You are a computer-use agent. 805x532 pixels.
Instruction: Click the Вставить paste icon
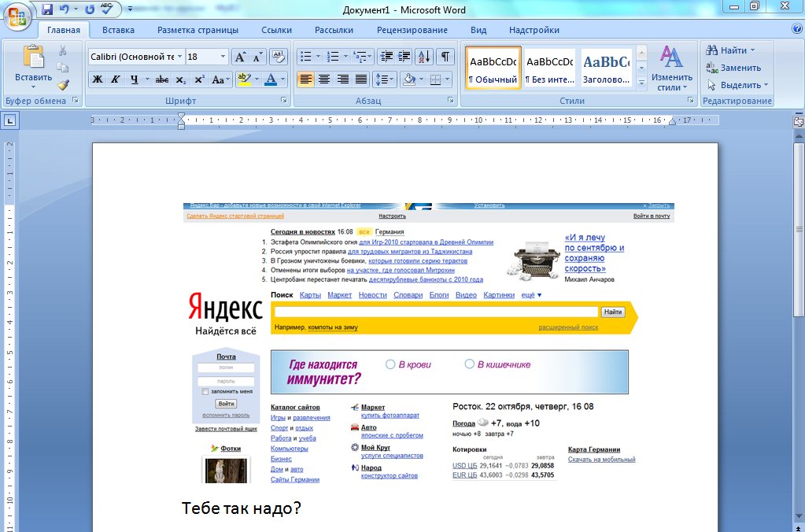click(34, 57)
